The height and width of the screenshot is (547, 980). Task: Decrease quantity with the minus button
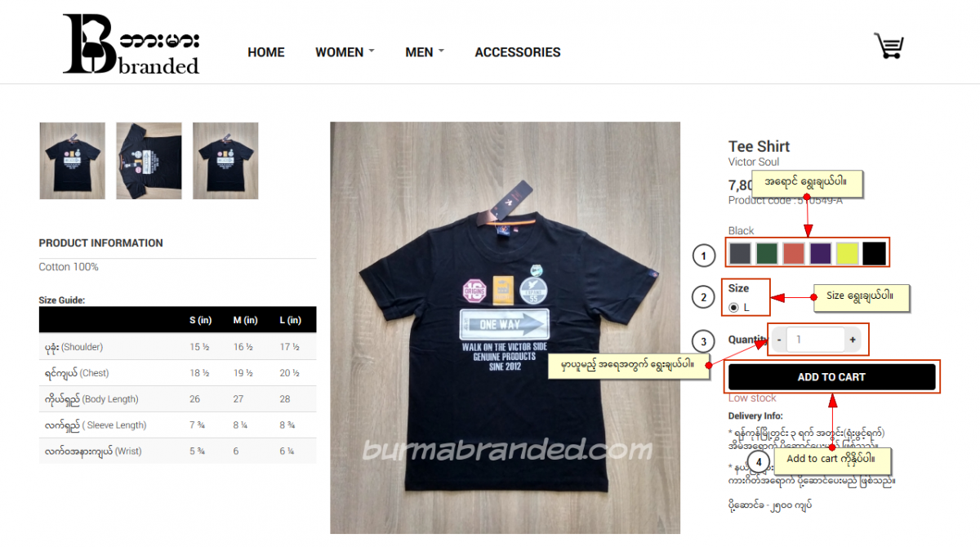click(779, 340)
